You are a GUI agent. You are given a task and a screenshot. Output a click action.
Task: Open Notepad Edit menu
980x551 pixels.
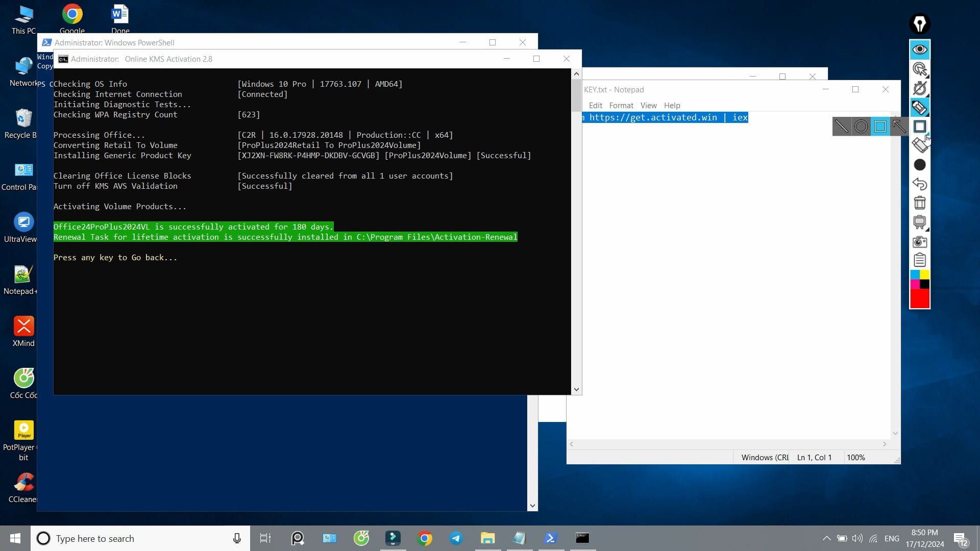pyautogui.click(x=595, y=105)
